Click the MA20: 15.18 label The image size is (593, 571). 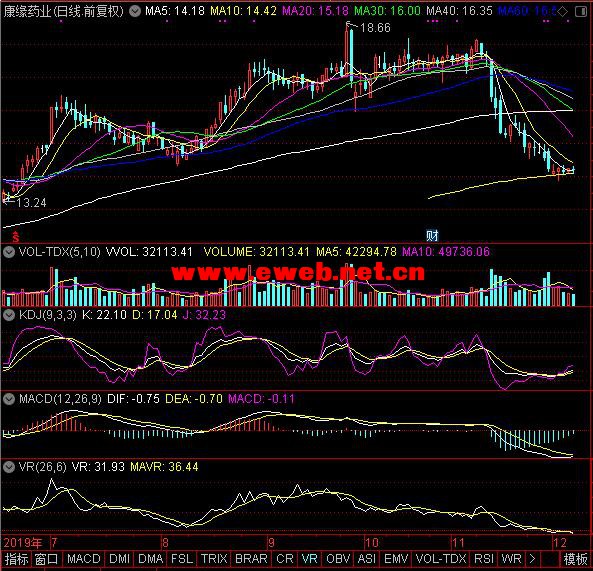pyautogui.click(x=315, y=11)
